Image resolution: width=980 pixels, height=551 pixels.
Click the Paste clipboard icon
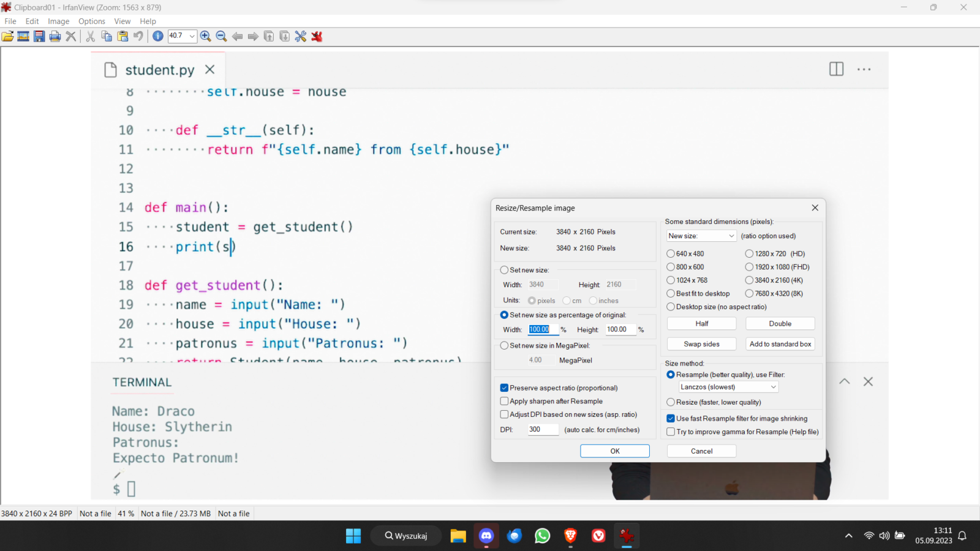(123, 37)
